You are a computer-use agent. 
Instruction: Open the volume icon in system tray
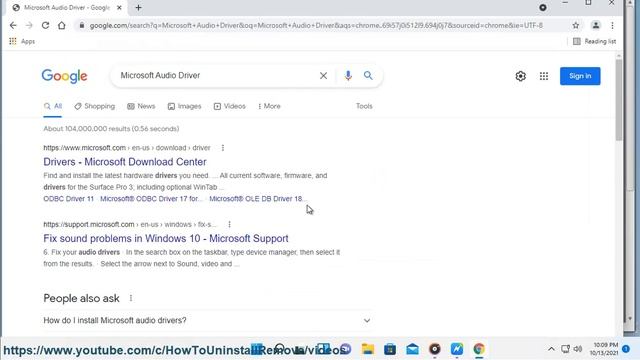(x=578, y=349)
